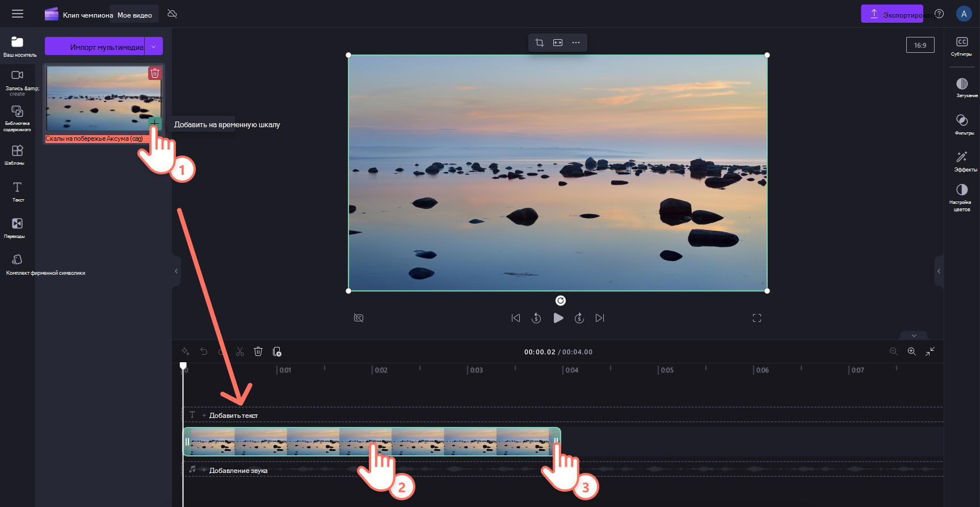Screen dimensions: 980x507
Task: Click the playhead marker on timeline
Action: [183, 366]
